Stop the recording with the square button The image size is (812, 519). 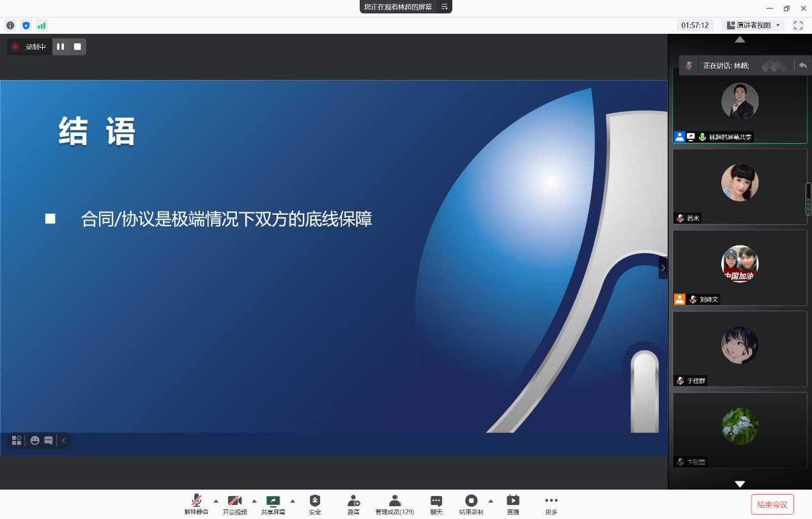(77, 47)
